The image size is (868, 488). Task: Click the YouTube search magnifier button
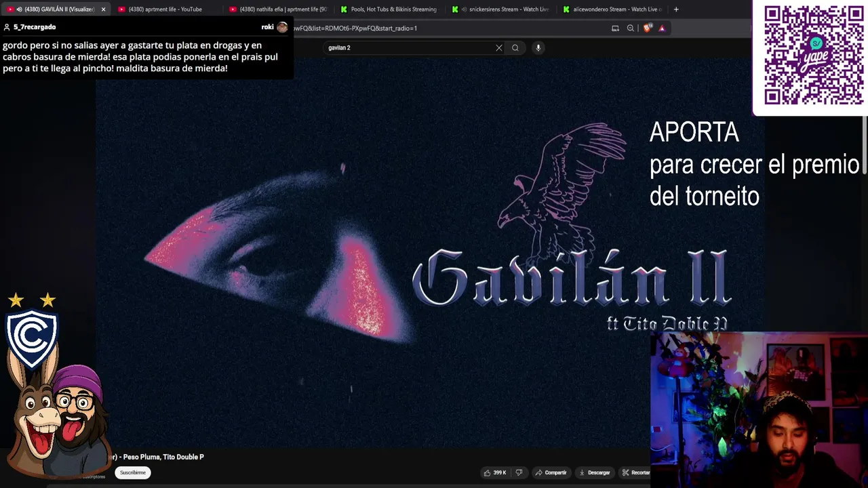515,48
